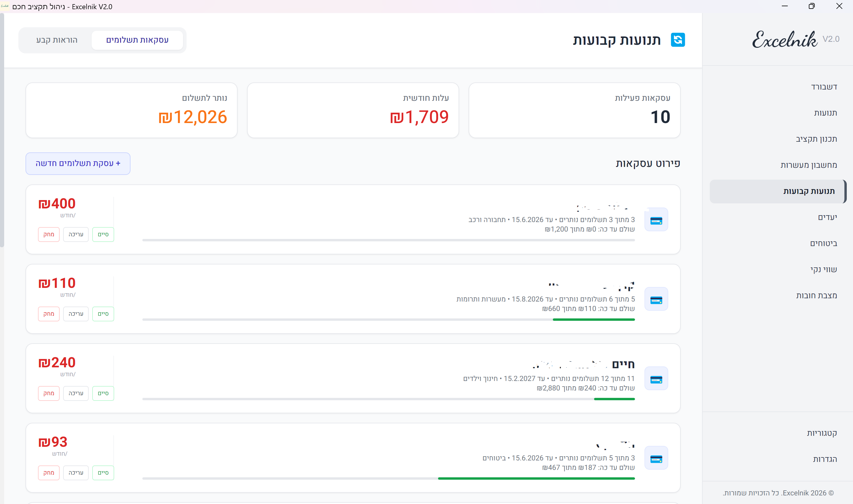Open מצבת חובות sidebar item

click(816, 296)
